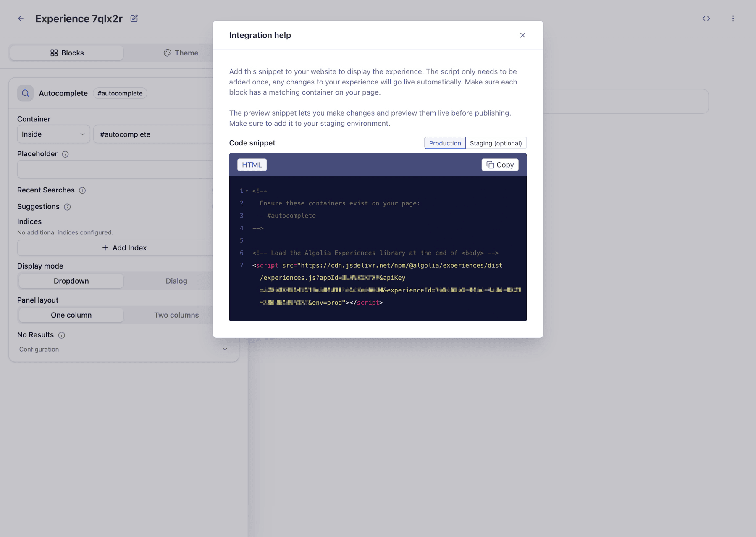Expand the Configuration section
The width and height of the screenshot is (756, 537).
(x=123, y=349)
